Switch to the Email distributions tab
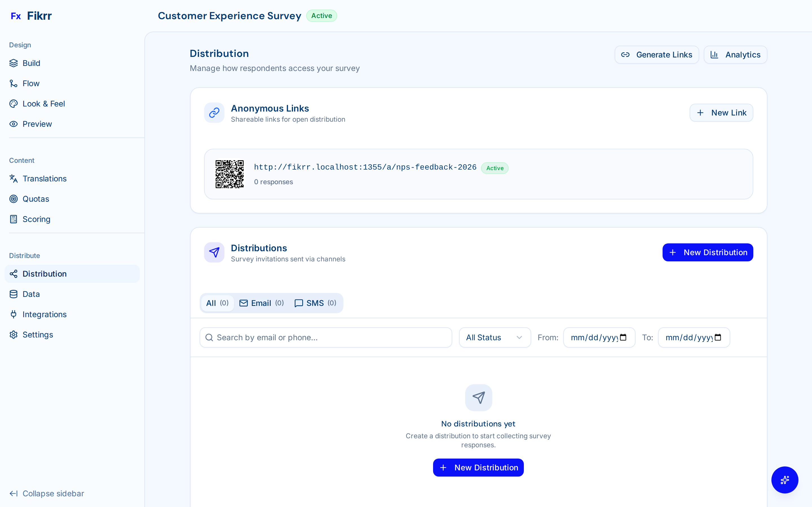Viewport: 812px width, 507px height. click(261, 303)
